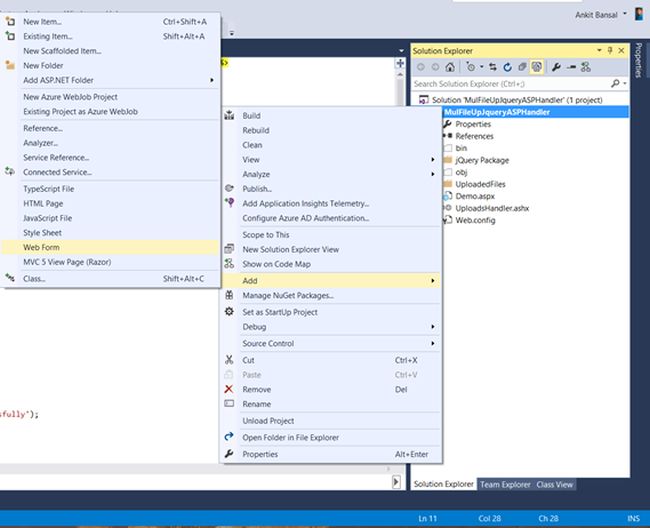The image size is (650, 528).
Task: Choose New Item... in the Add submenu
Action: click(110, 22)
